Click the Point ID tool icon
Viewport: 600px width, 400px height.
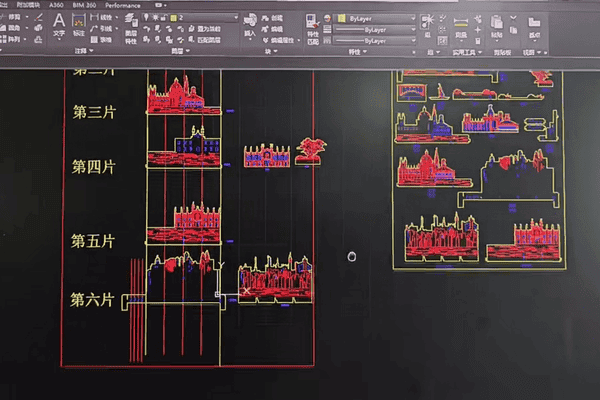click(478, 29)
